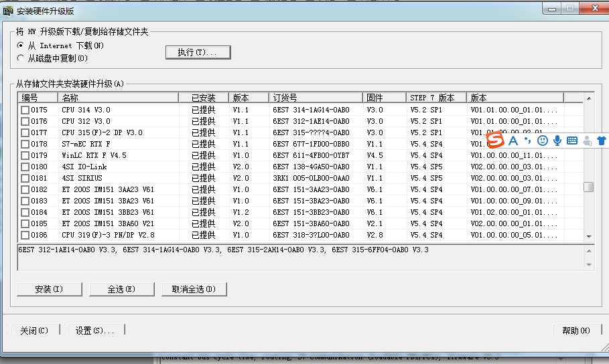Check the box for 0175 CPU 314 V3.0

(x=25, y=110)
